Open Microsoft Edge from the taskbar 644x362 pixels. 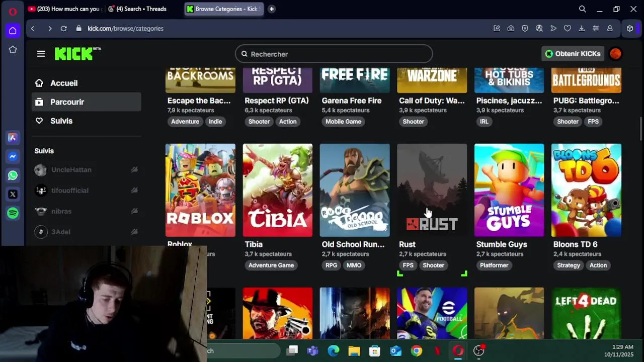click(x=334, y=351)
